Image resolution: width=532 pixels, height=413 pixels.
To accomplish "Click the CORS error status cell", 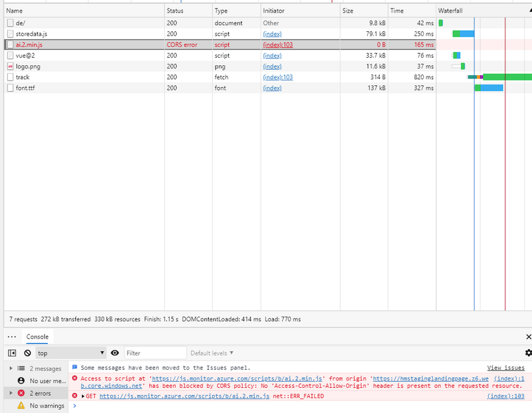I will click(x=188, y=45).
